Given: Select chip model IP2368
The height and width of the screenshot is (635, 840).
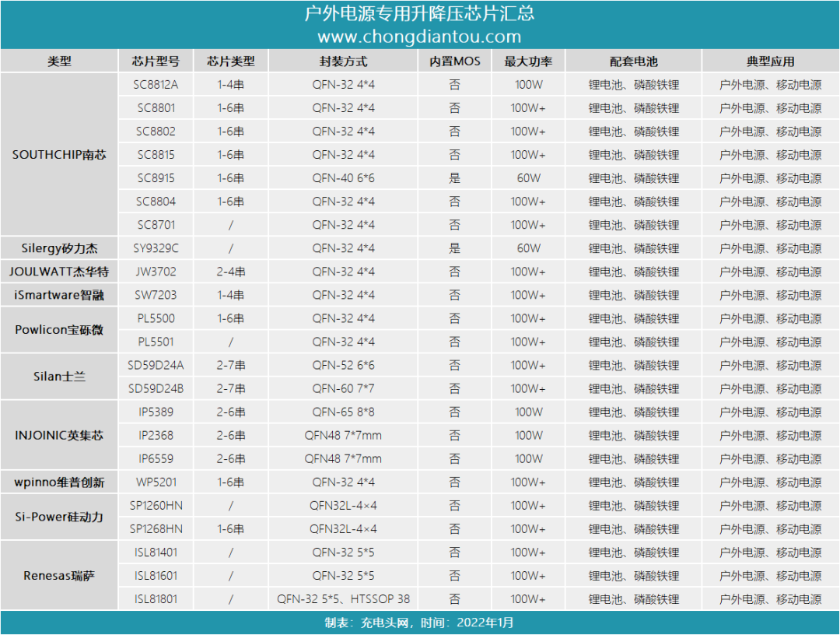Looking at the screenshot, I should point(156,435).
